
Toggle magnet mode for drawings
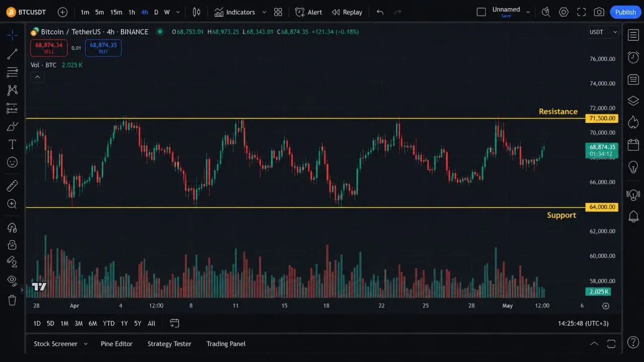click(x=12, y=227)
